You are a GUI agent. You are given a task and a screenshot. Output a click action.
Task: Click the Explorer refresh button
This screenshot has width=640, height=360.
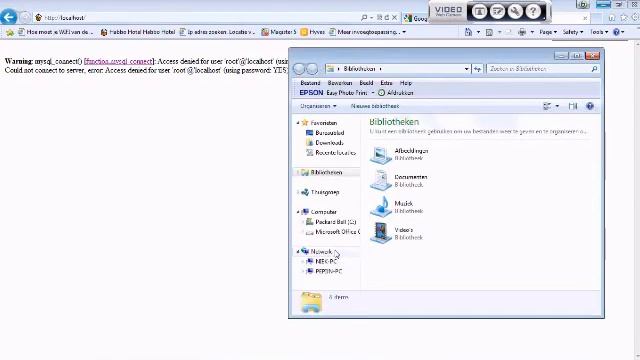tap(477, 69)
